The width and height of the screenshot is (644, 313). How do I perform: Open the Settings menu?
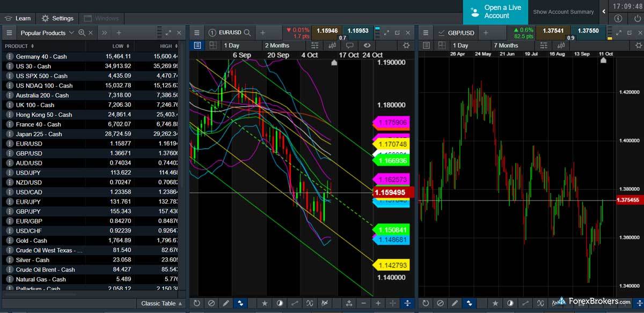57,18
